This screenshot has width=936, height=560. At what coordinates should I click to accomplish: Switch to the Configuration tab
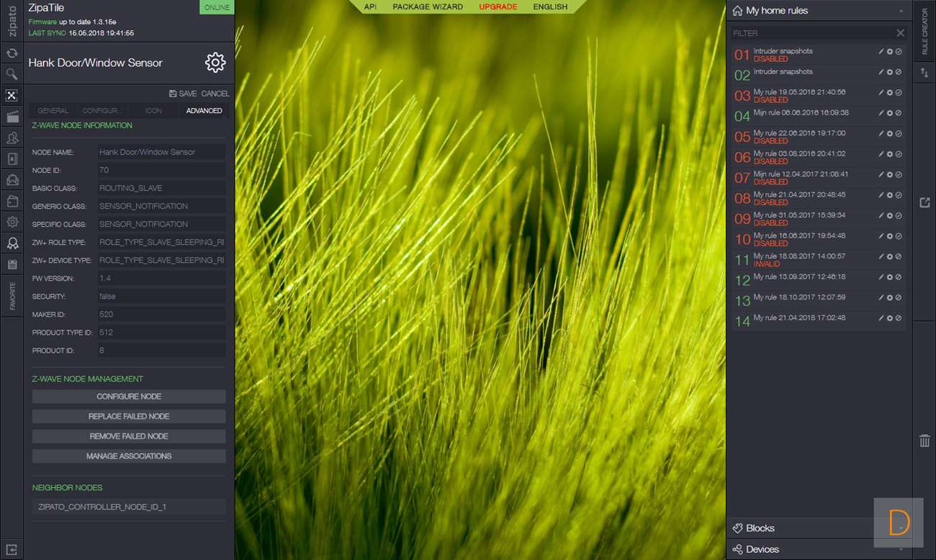point(104,111)
